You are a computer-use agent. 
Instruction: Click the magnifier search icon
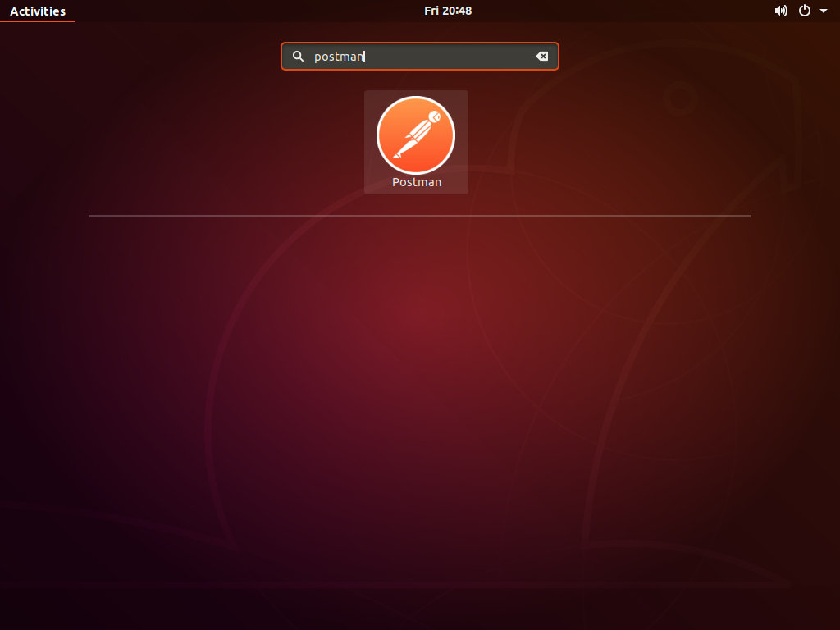[x=298, y=57]
